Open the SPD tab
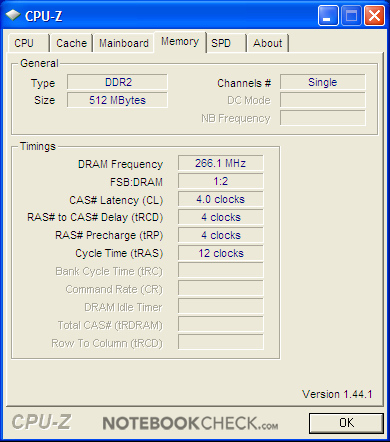 coord(226,43)
